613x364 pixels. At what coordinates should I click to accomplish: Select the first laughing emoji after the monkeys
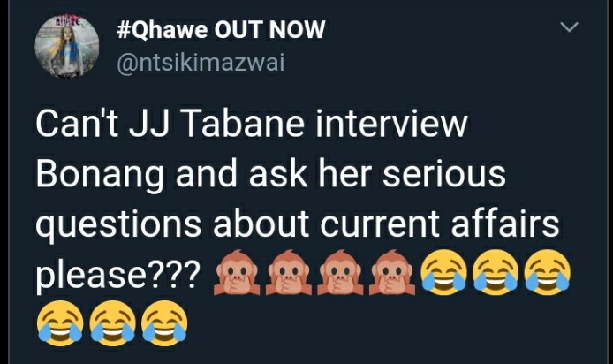click(443, 272)
